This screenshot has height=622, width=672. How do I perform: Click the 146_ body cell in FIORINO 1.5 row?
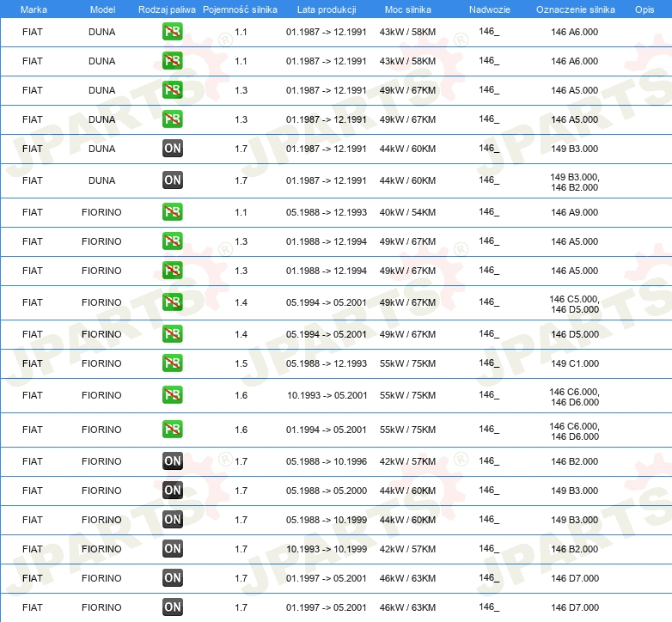click(x=489, y=363)
